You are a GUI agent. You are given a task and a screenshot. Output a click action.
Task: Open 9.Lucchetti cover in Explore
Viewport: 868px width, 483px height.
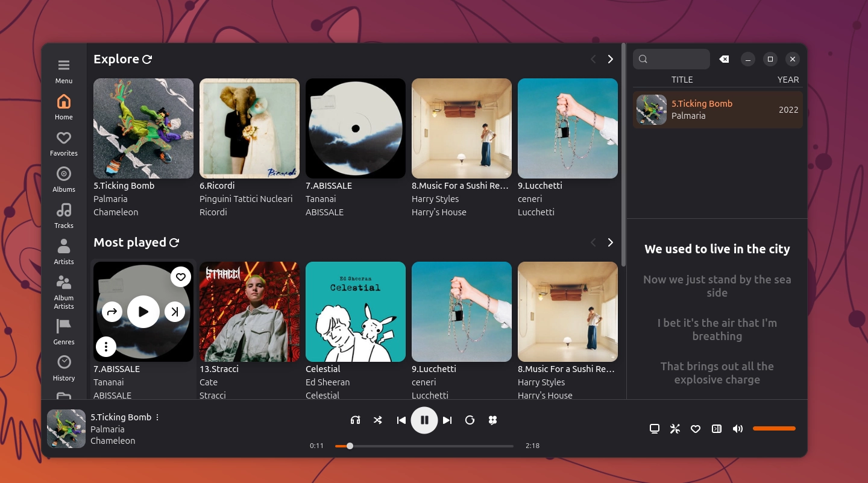click(568, 128)
